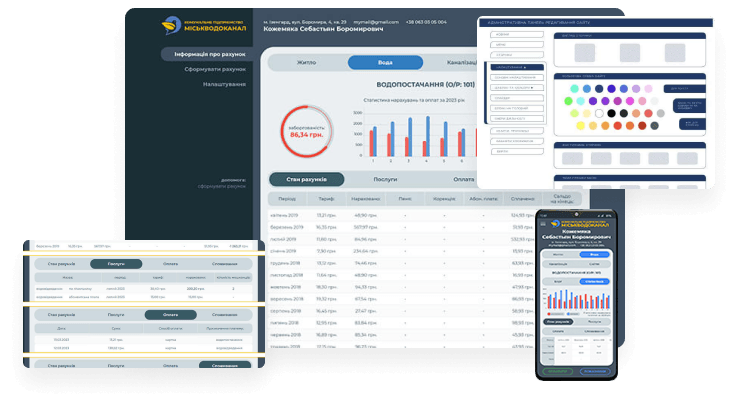
Task: Select first image placeholder in admin panel top section
Action: coord(586,52)
